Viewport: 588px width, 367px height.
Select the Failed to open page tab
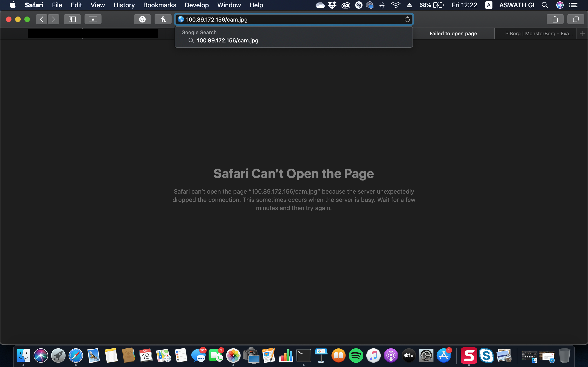click(453, 34)
